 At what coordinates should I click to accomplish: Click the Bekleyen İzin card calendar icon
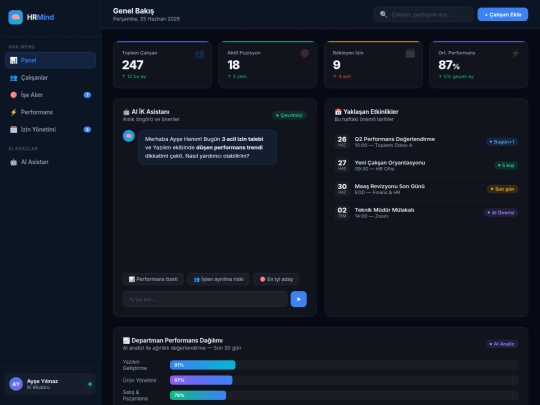410,53
